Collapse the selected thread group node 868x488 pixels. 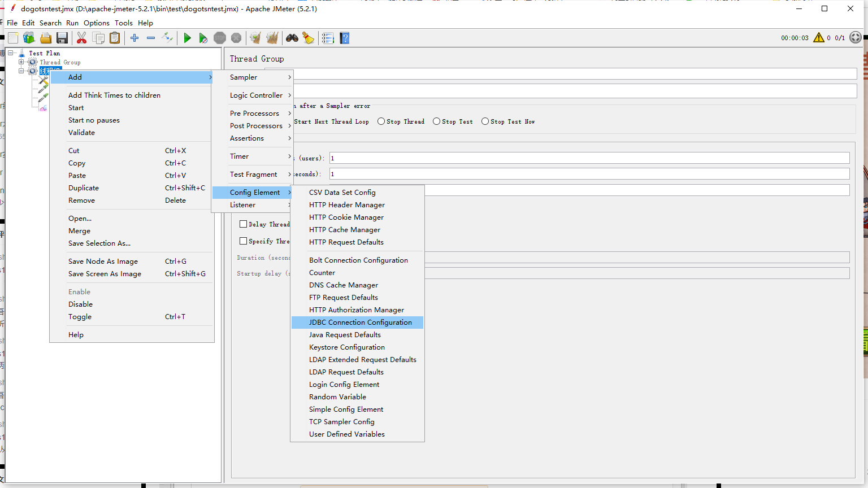[x=21, y=71]
